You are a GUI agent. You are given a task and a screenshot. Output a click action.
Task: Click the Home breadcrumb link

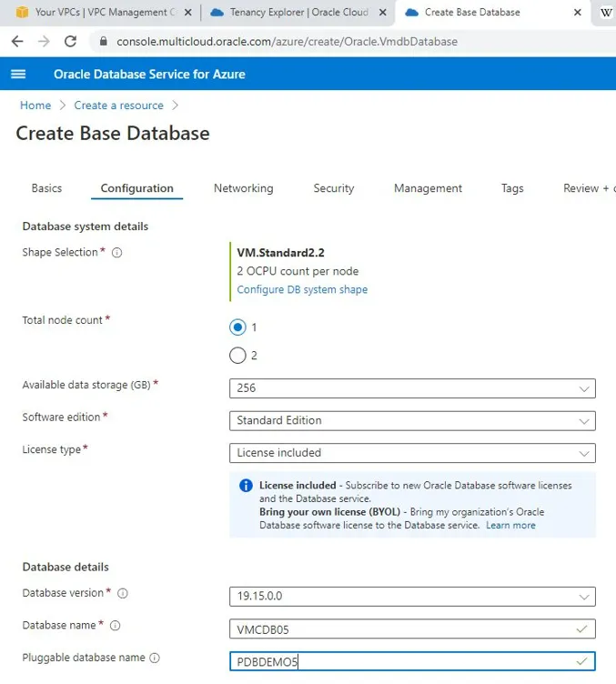pos(35,106)
